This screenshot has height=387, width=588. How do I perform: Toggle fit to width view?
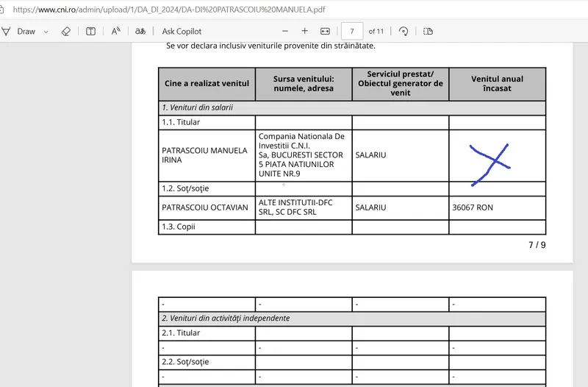coord(326,32)
